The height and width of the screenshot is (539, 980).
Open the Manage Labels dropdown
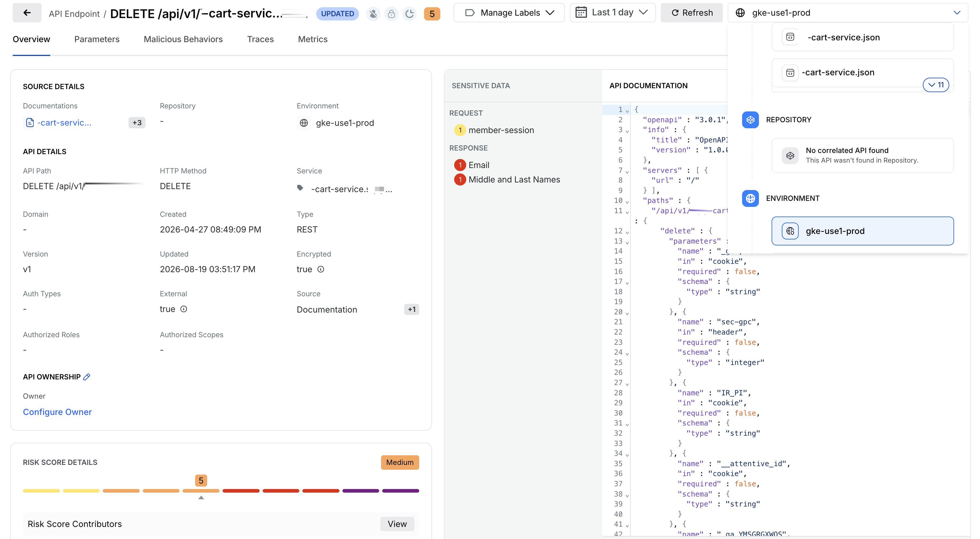click(509, 13)
